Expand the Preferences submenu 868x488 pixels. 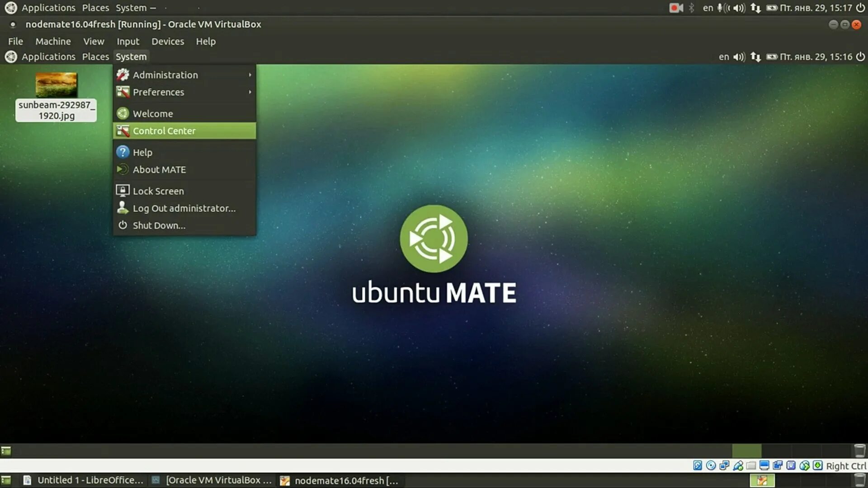pos(159,92)
